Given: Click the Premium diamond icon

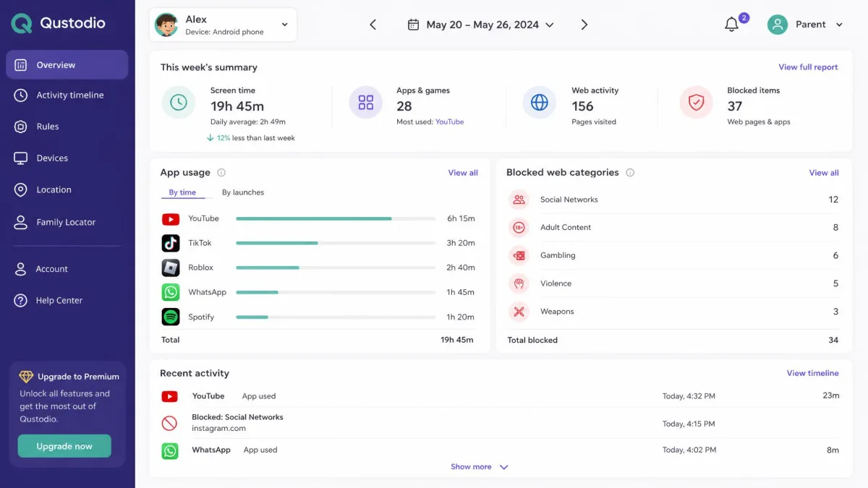Looking at the screenshot, I should pyautogui.click(x=26, y=377).
